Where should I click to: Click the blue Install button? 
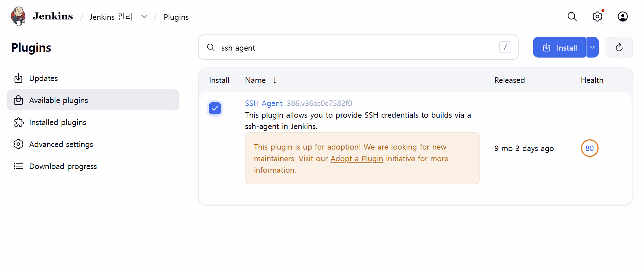coord(559,47)
